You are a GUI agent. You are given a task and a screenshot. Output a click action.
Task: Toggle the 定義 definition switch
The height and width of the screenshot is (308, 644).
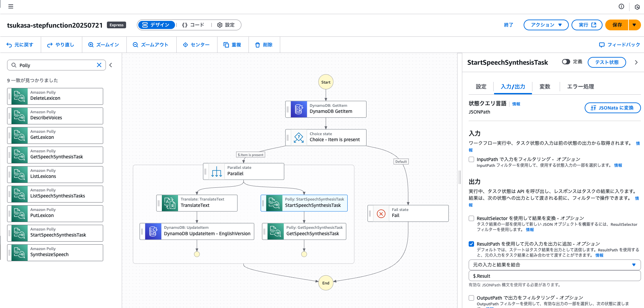[x=566, y=62]
